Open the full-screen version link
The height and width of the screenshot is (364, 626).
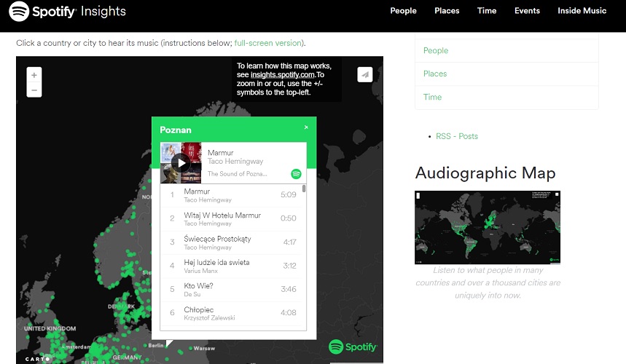tap(267, 43)
